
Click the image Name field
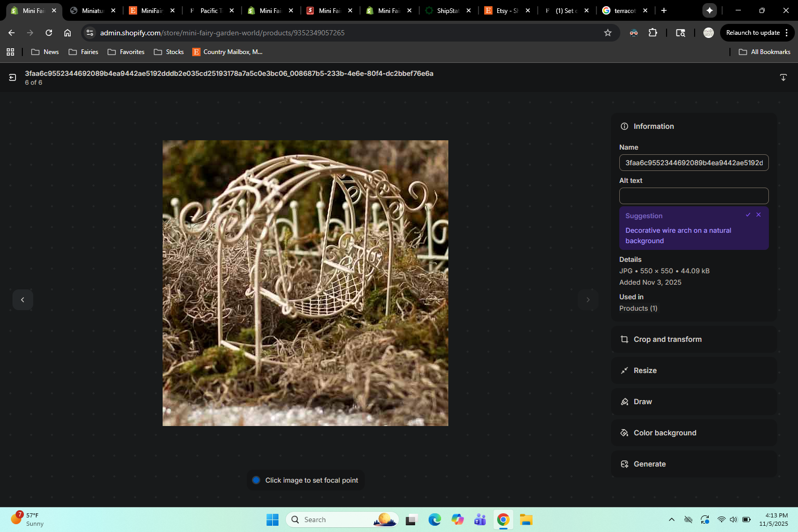pos(694,163)
